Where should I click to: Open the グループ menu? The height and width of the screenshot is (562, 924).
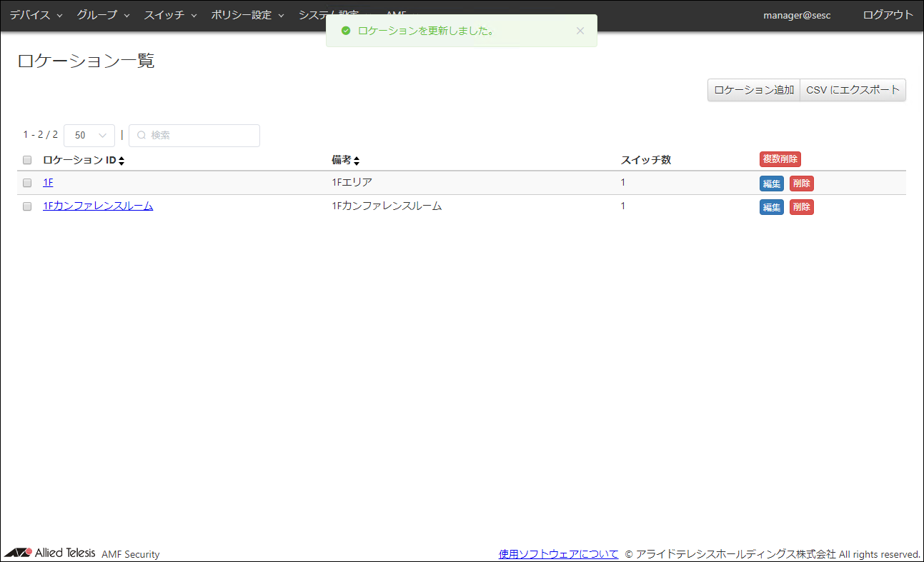pos(103,15)
